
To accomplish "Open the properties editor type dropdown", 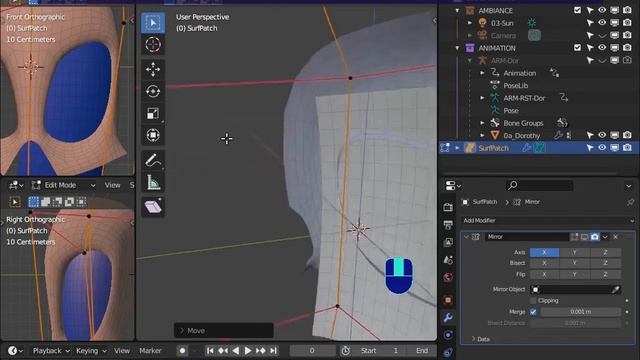I will 453,186.
